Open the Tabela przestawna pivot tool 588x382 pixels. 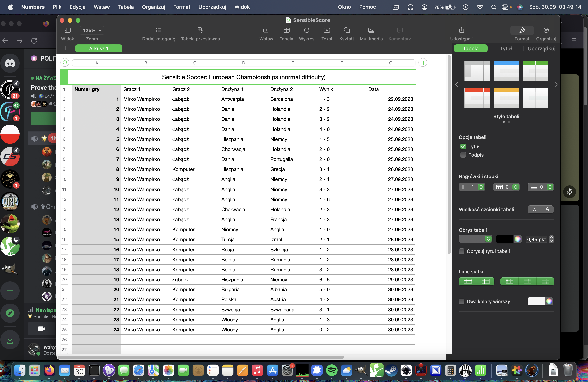pos(200,30)
